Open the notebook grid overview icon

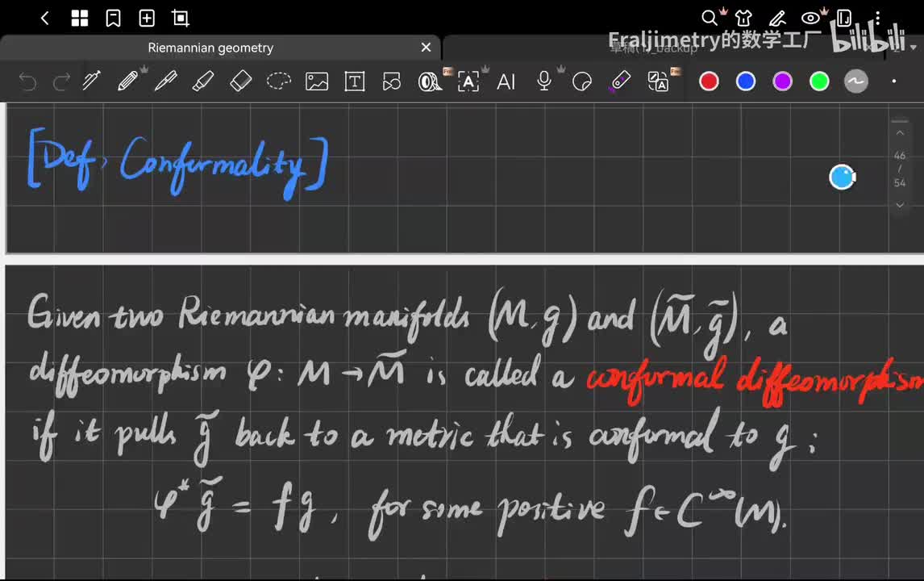click(80, 19)
